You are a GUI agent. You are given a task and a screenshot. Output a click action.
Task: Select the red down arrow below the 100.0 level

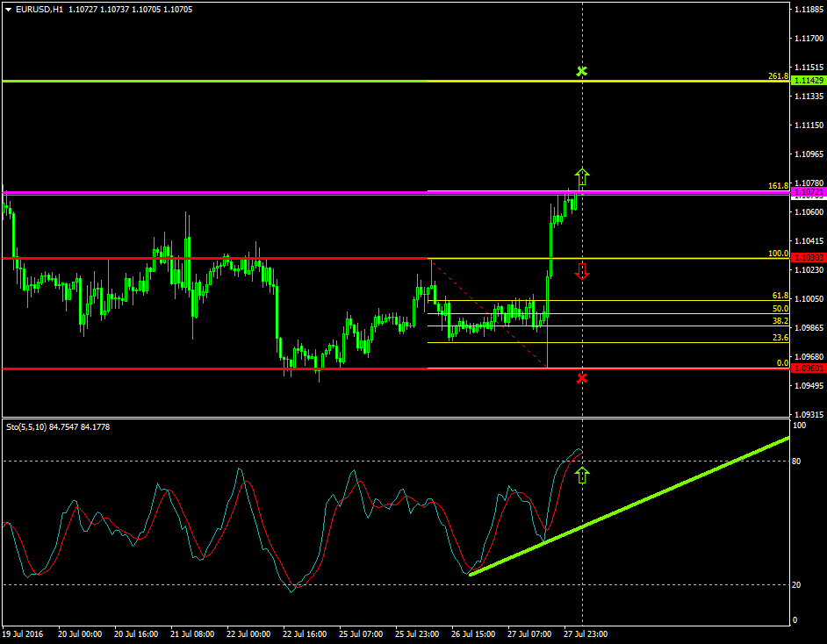(x=581, y=272)
